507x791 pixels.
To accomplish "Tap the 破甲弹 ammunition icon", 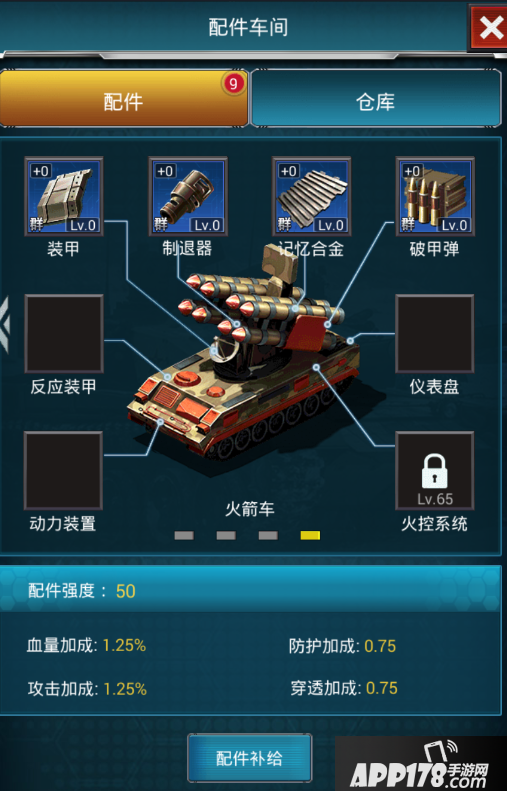I will [x=435, y=196].
